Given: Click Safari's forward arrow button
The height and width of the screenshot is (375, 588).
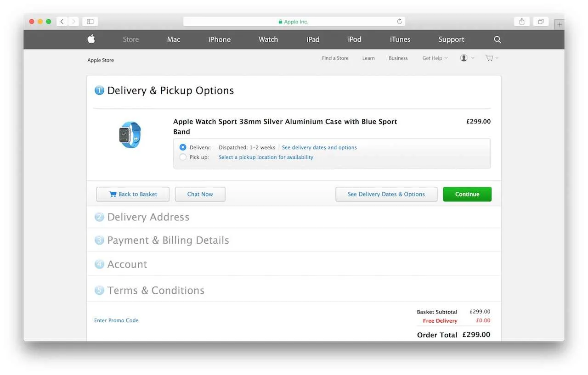Looking at the screenshot, I should click(73, 22).
